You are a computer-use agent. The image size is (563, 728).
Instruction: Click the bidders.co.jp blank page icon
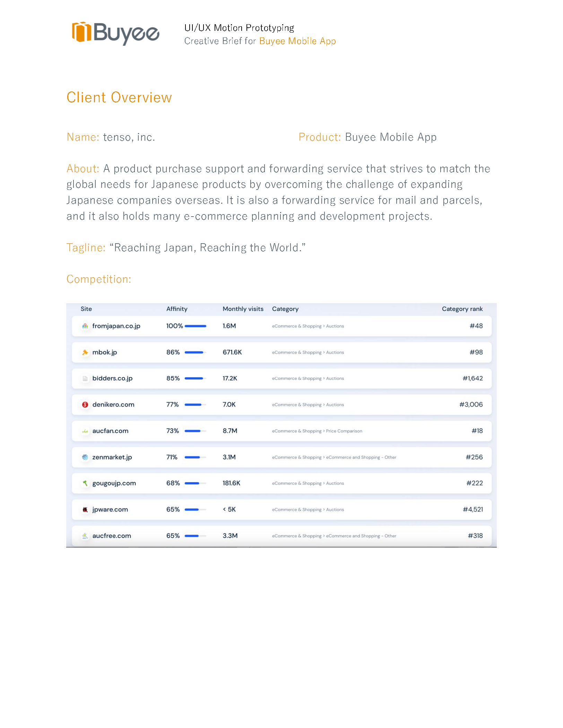point(85,378)
